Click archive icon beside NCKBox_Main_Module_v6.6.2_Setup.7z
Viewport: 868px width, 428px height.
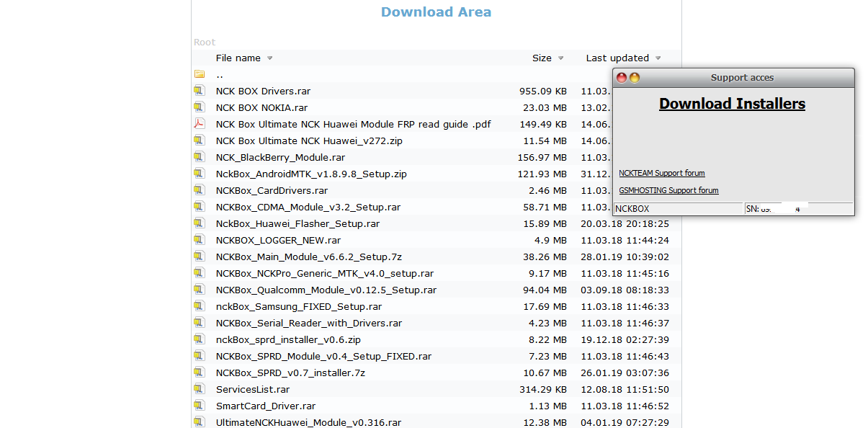point(200,257)
